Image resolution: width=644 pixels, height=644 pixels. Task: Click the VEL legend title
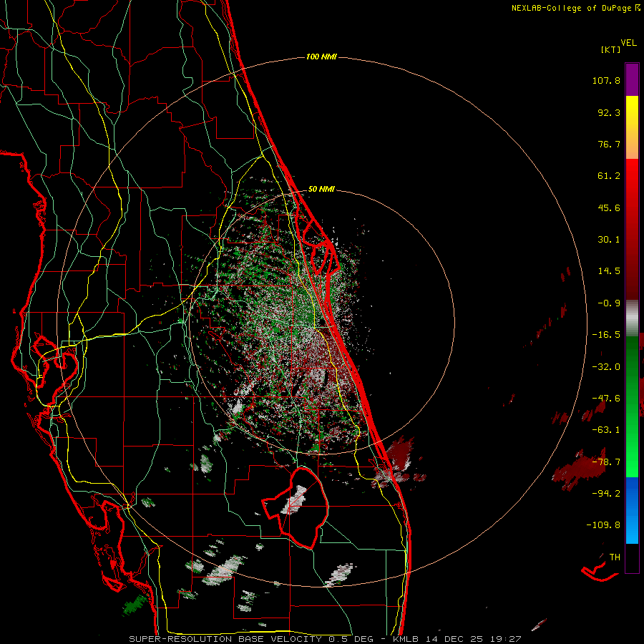tap(628, 43)
